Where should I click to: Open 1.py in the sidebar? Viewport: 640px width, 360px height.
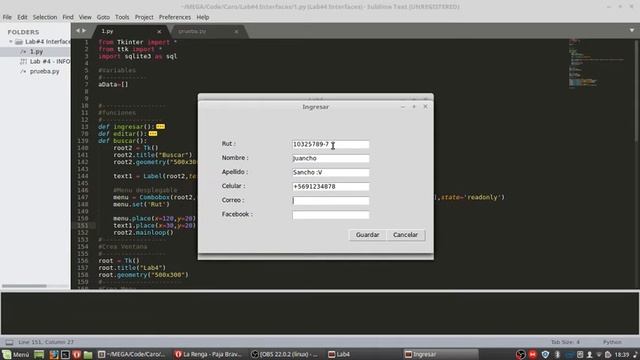pyautogui.click(x=36, y=51)
